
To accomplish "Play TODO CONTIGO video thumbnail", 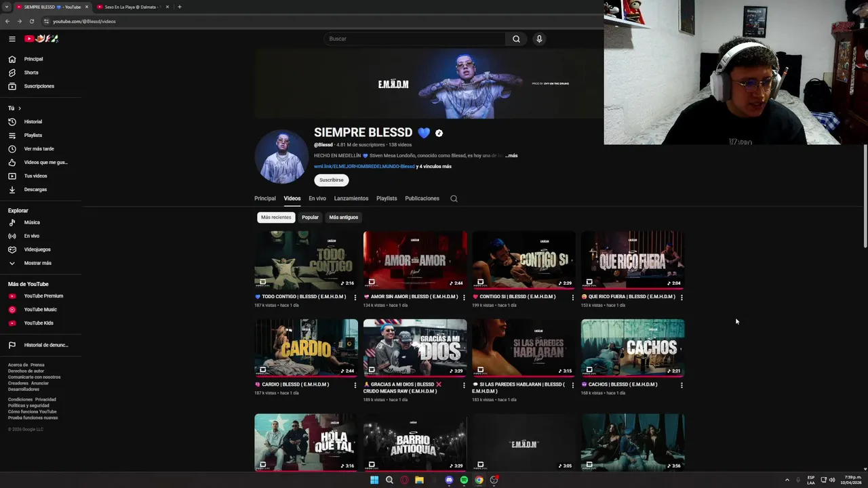I will pyautogui.click(x=306, y=260).
